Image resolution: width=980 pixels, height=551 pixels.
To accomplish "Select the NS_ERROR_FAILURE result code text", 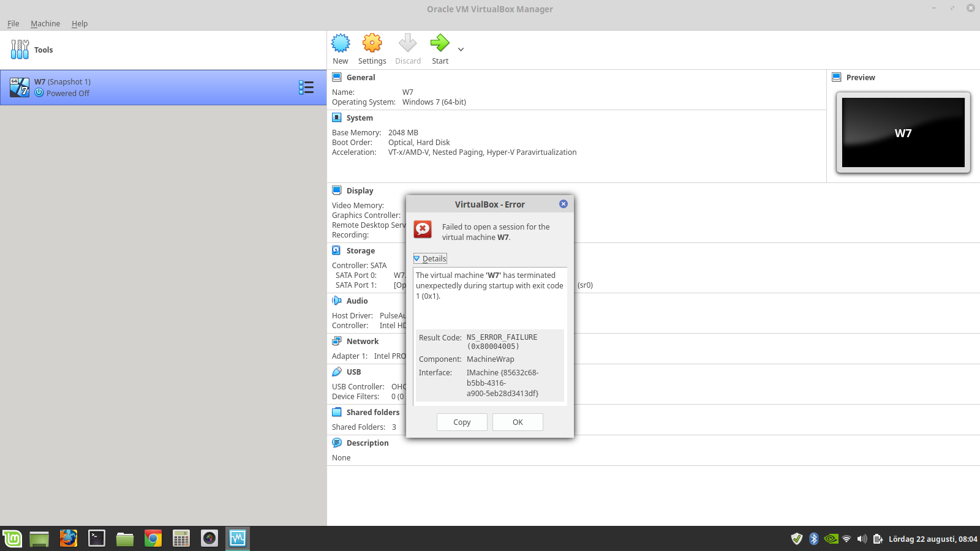I will 502,342.
